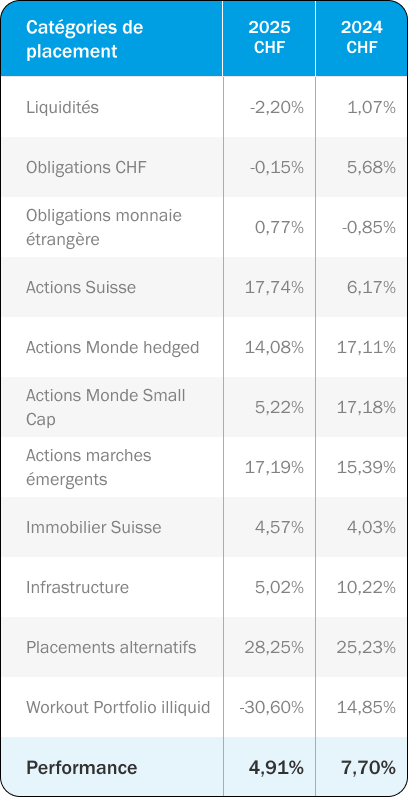The height and width of the screenshot is (797, 408).
Task: Click the Workout Portfolio illiquid label
Action: click(x=118, y=707)
